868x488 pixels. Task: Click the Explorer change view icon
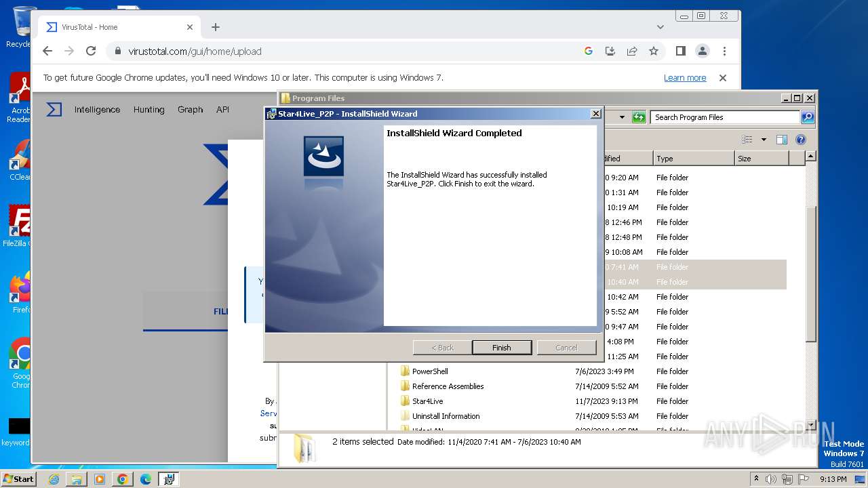[x=747, y=140]
